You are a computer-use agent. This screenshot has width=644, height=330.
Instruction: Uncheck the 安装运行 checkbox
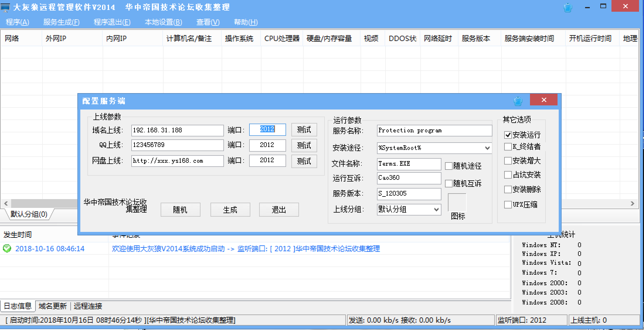coord(508,135)
